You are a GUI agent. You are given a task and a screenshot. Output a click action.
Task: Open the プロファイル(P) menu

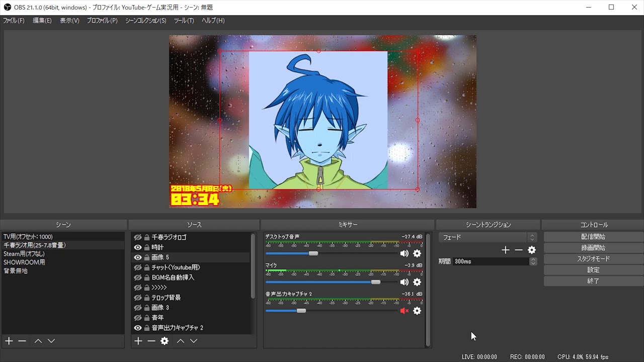pyautogui.click(x=102, y=21)
